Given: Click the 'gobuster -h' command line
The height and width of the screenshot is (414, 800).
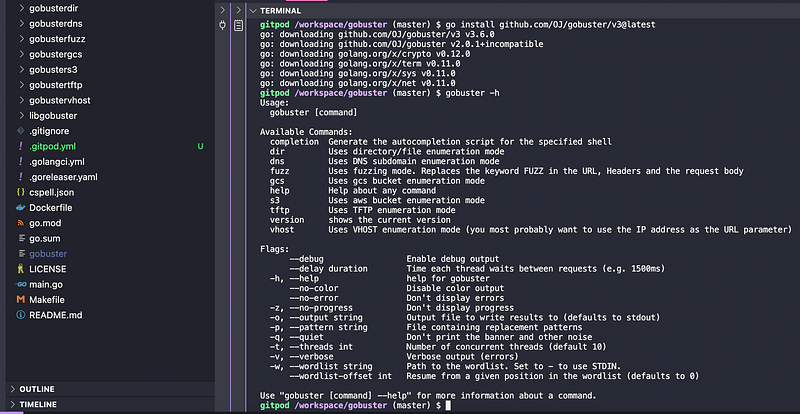Looking at the screenshot, I should 472,93.
